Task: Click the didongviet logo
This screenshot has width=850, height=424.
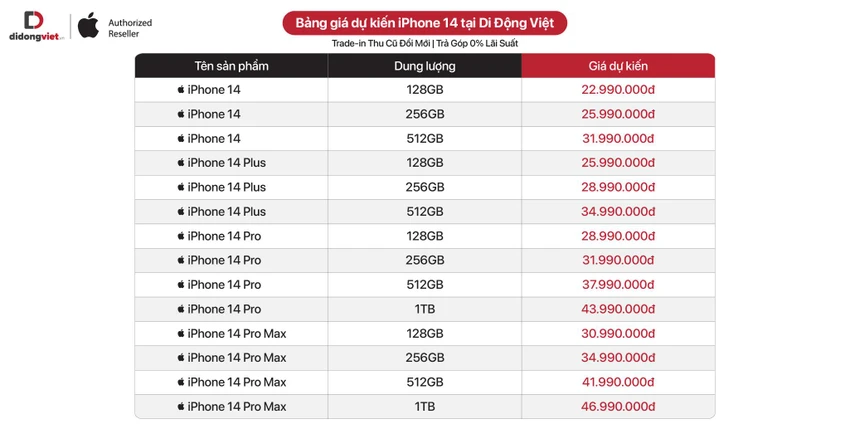Action: [x=36, y=26]
